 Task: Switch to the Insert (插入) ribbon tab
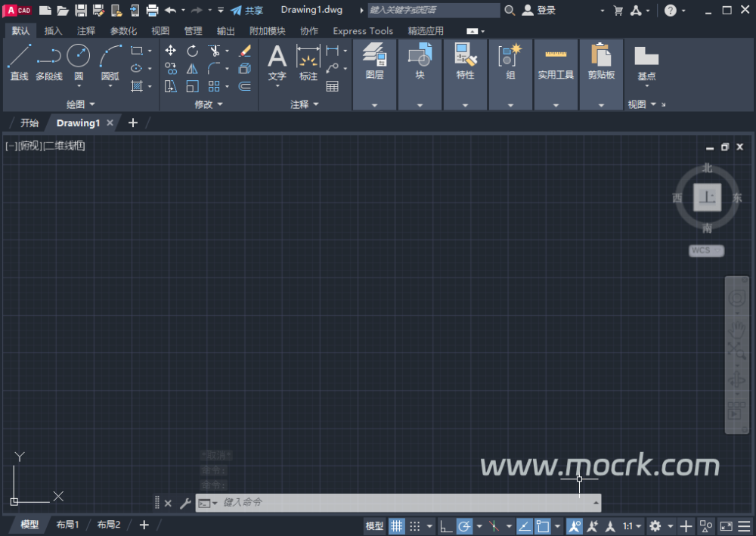tap(54, 31)
